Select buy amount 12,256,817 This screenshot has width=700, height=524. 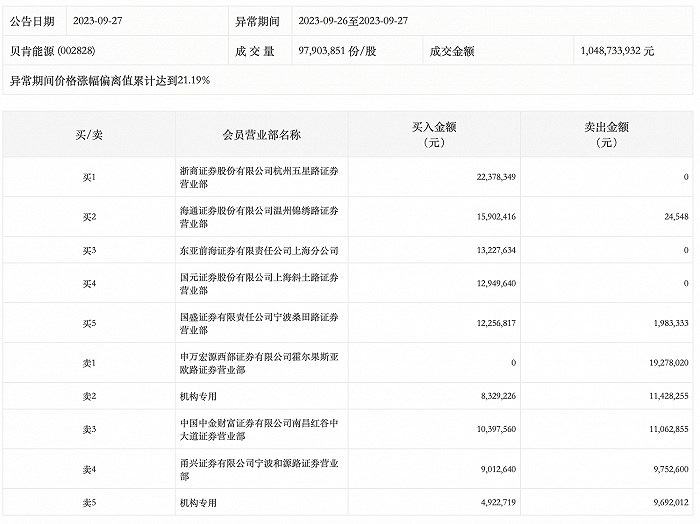click(x=496, y=323)
